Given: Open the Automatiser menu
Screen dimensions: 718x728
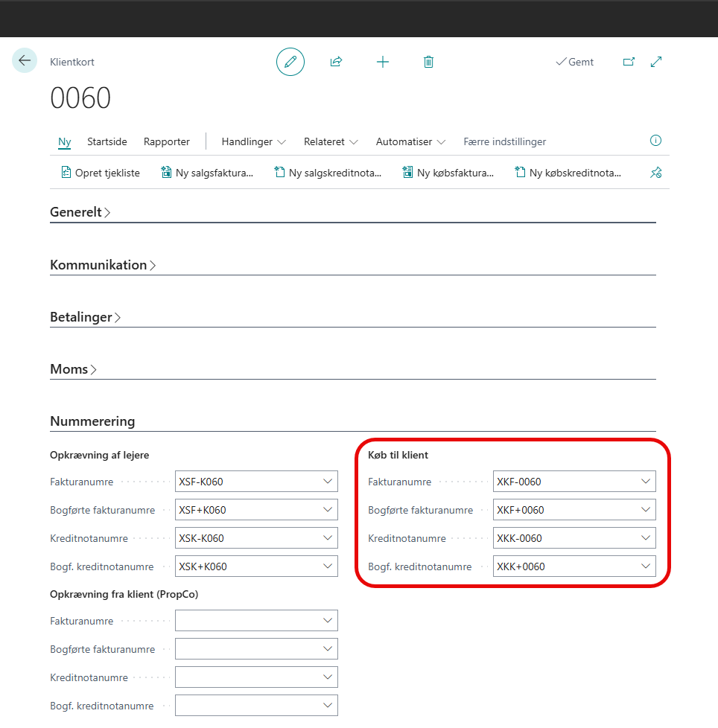Looking at the screenshot, I should (x=410, y=141).
